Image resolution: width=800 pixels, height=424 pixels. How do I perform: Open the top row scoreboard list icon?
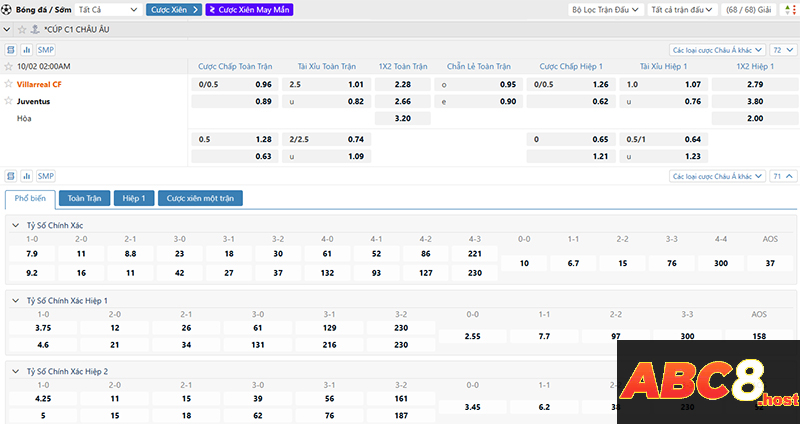(x=11, y=49)
